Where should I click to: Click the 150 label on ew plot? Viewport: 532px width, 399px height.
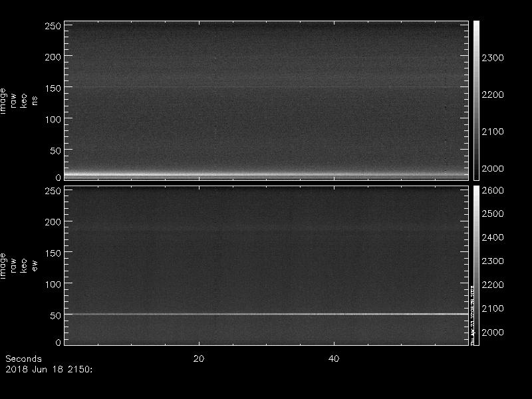(53, 253)
